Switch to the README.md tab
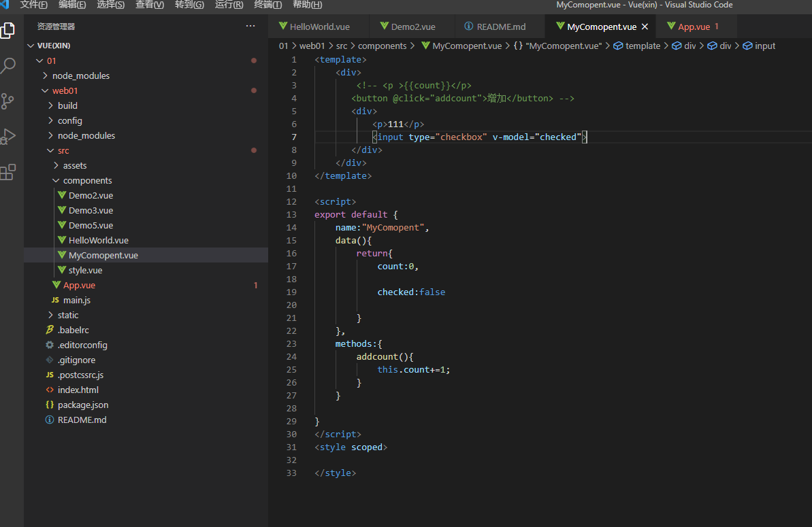This screenshot has height=527, width=812. pyautogui.click(x=500, y=27)
